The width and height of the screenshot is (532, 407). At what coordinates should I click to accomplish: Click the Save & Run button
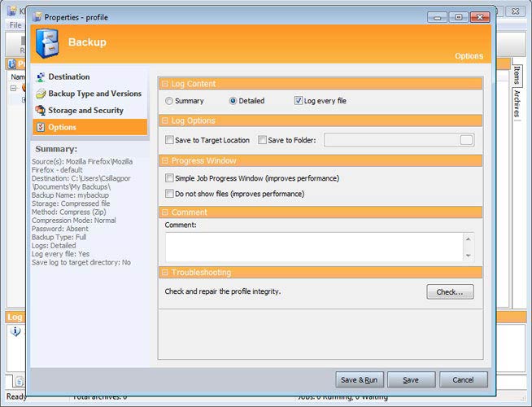click(359, 380)
